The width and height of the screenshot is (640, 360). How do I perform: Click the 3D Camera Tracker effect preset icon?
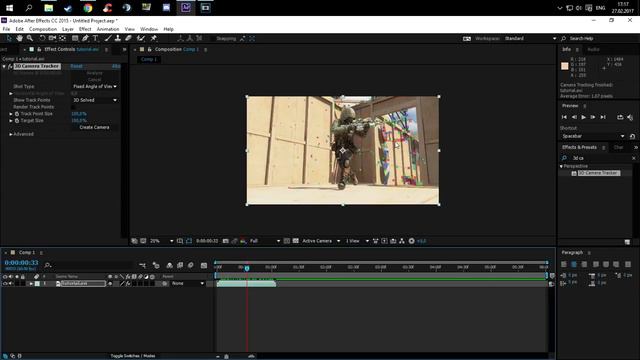pyautogui.click(x=574, y=173)
